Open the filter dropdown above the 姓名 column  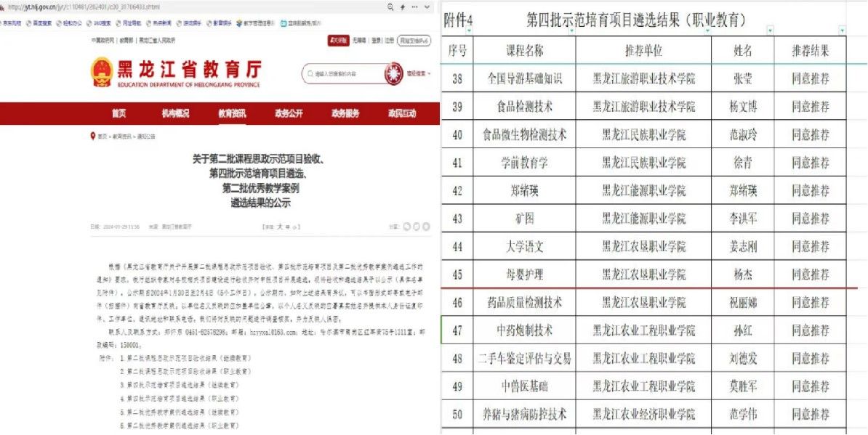pos(769,31)
